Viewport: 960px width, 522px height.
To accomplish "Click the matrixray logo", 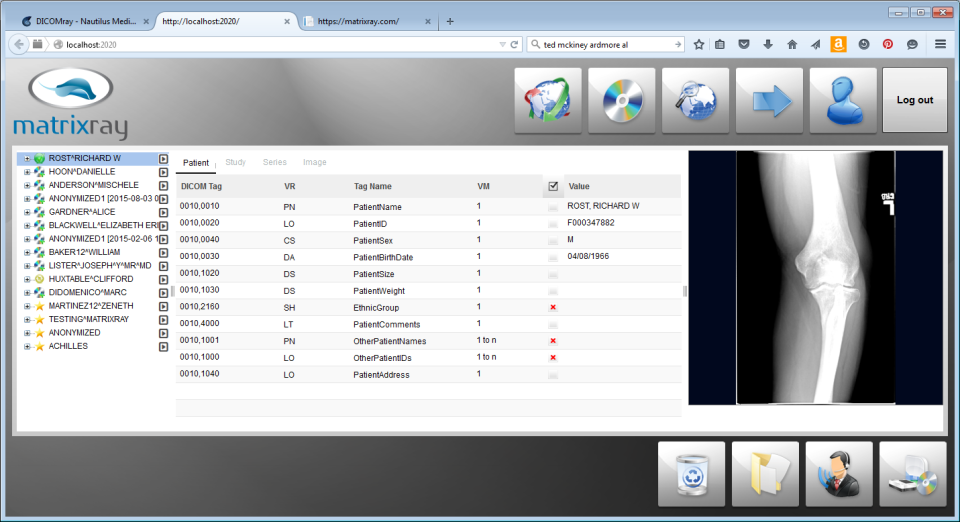I will (71, 103).
